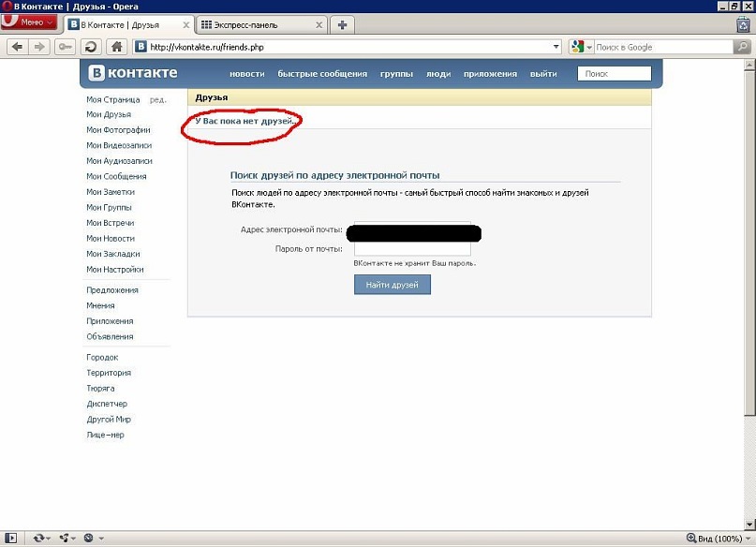This screenshot has height=547, width=756.
Task: Click the password wand key icon
Action: click(x=65, y=47)
